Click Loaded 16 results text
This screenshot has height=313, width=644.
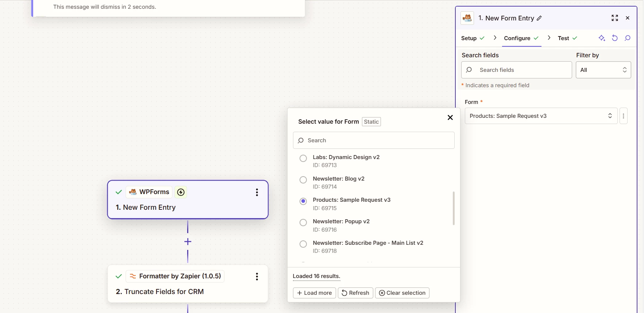pos(316,276)
